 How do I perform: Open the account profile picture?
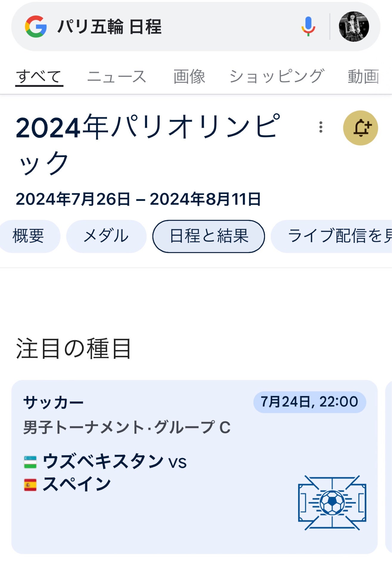[x=354, y=27]
